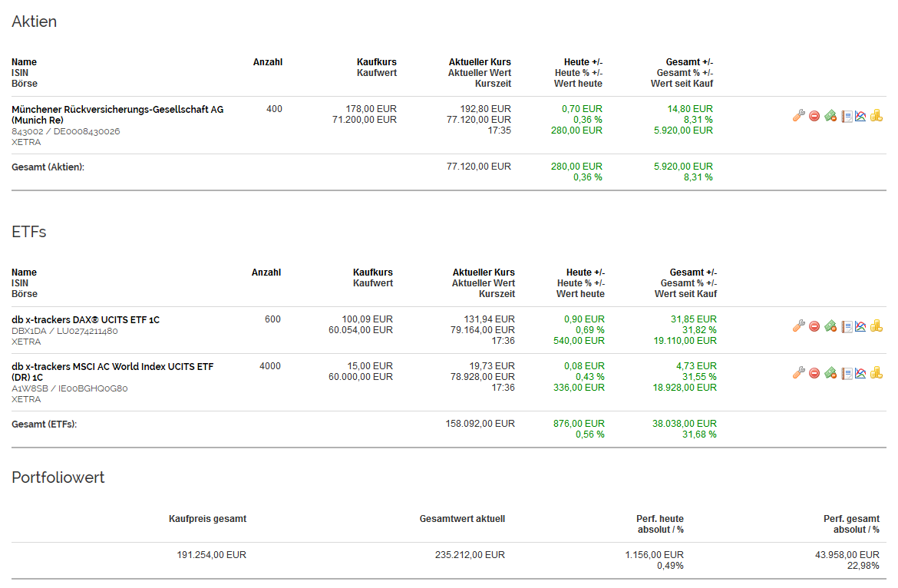Click the ETFs section heading
The image size is (898, 588).
pos(28,232)
